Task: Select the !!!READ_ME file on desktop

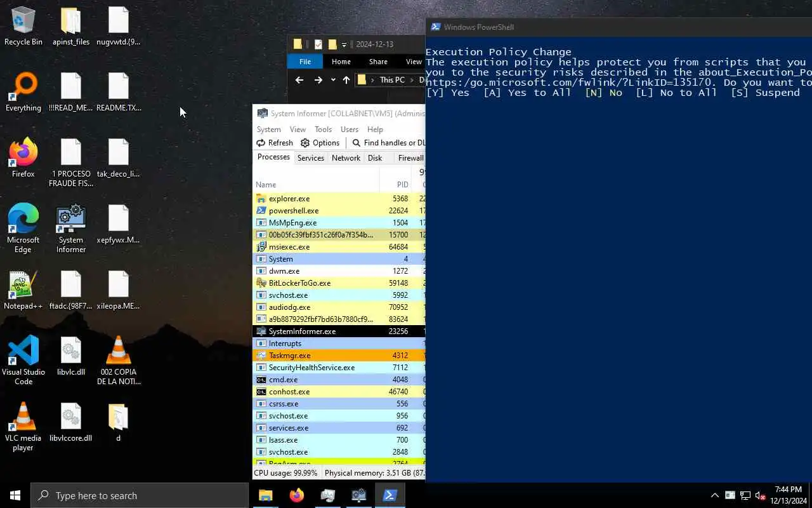Action: (x=71, y=93)
